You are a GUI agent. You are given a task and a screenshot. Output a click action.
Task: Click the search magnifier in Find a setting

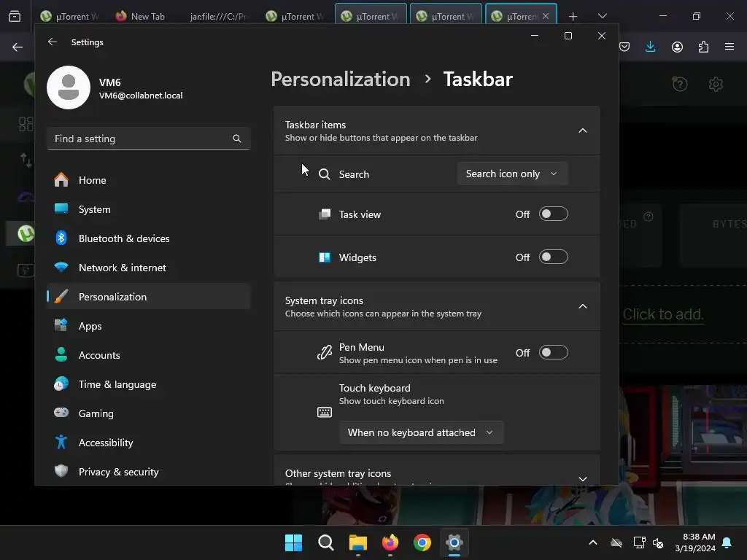click(x=237, y=139)
